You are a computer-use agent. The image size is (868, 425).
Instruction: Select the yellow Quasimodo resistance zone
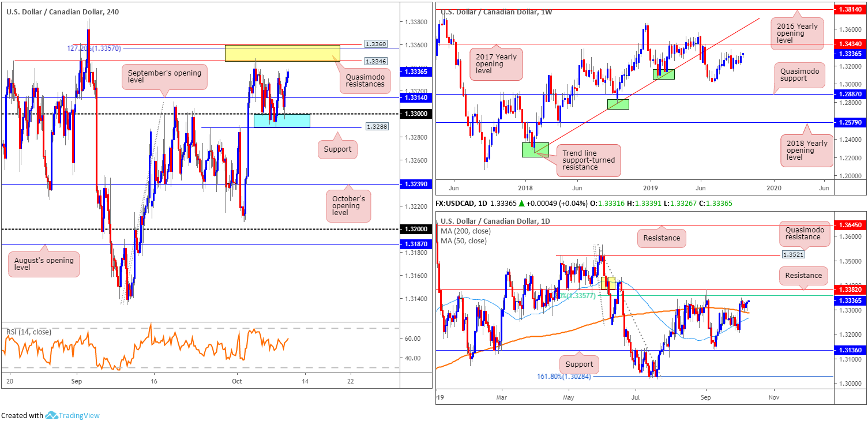point(283,53)
